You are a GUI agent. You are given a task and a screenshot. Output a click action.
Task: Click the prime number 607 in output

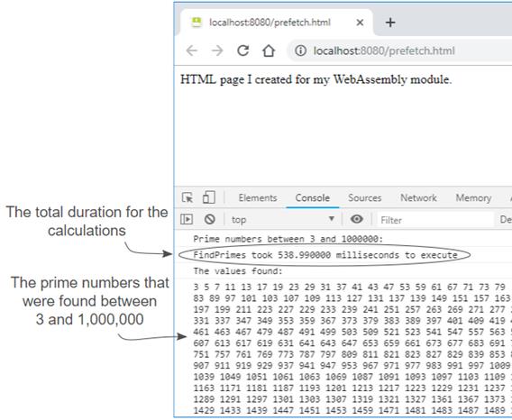coord(201,342)
